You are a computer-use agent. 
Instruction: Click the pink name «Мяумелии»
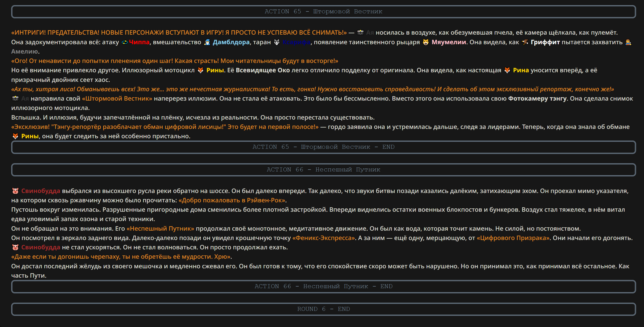pos(449,42)
